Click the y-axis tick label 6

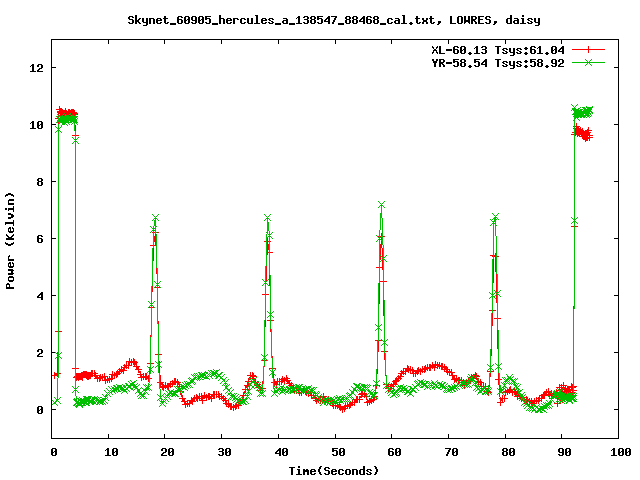tap(40, 239)
